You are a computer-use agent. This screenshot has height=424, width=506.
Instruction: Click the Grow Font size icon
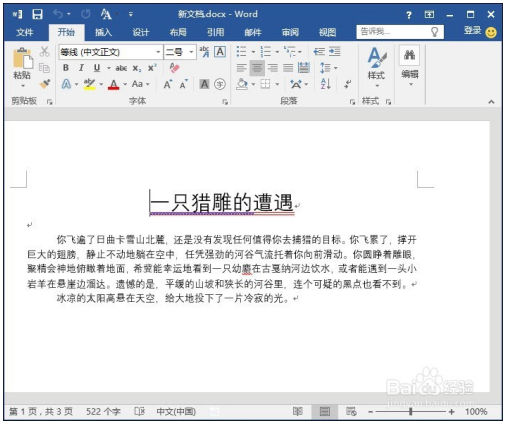click(x=168, y=84)
